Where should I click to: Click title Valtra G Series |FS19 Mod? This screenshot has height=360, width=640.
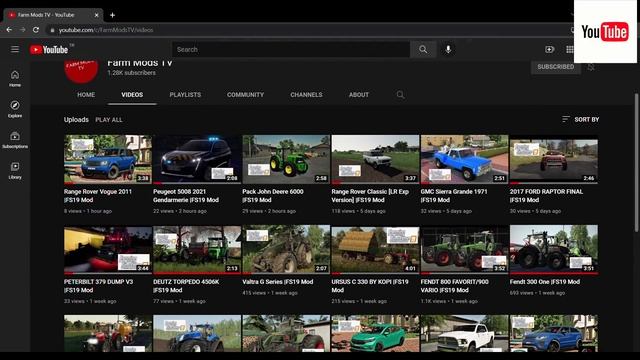pyautogui.click(x=278, y=282)
